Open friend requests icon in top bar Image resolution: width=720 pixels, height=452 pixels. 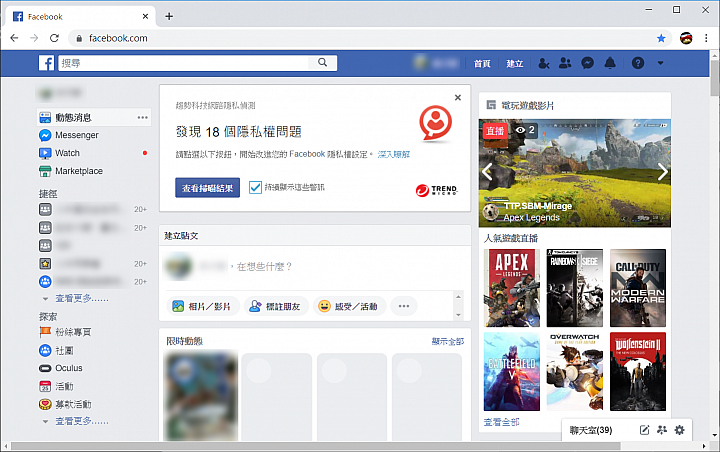click(544, 63)
